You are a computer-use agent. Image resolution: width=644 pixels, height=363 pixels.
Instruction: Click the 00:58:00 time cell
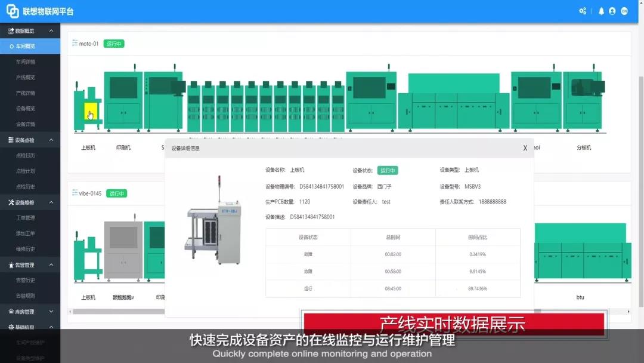(393, 272)
